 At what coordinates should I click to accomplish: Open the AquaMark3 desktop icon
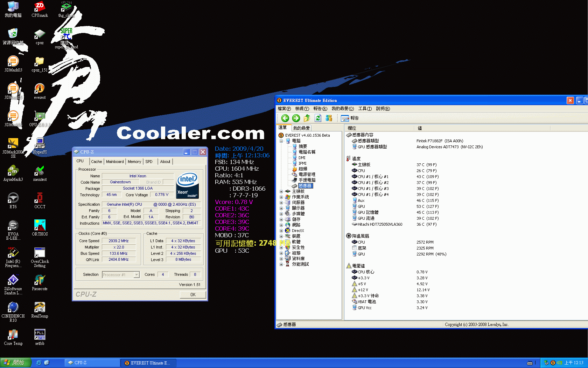tap(13, 173)
